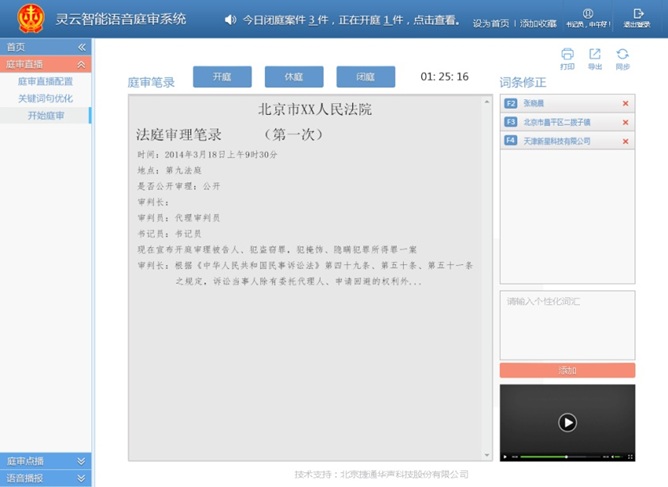668x487 pixels.
Task: Click the speaker icon beside today's case notice
Action: 231,20
